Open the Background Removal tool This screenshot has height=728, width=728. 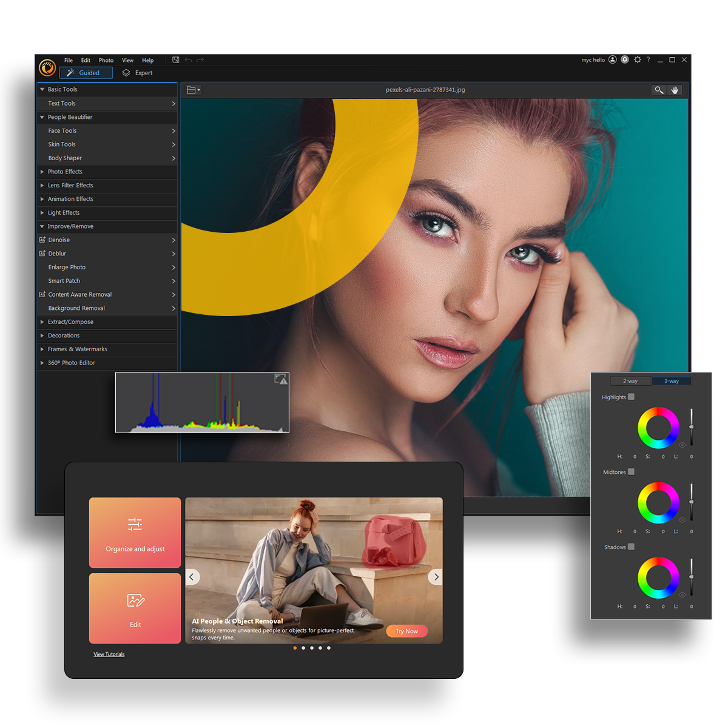[x=107, y=308]
